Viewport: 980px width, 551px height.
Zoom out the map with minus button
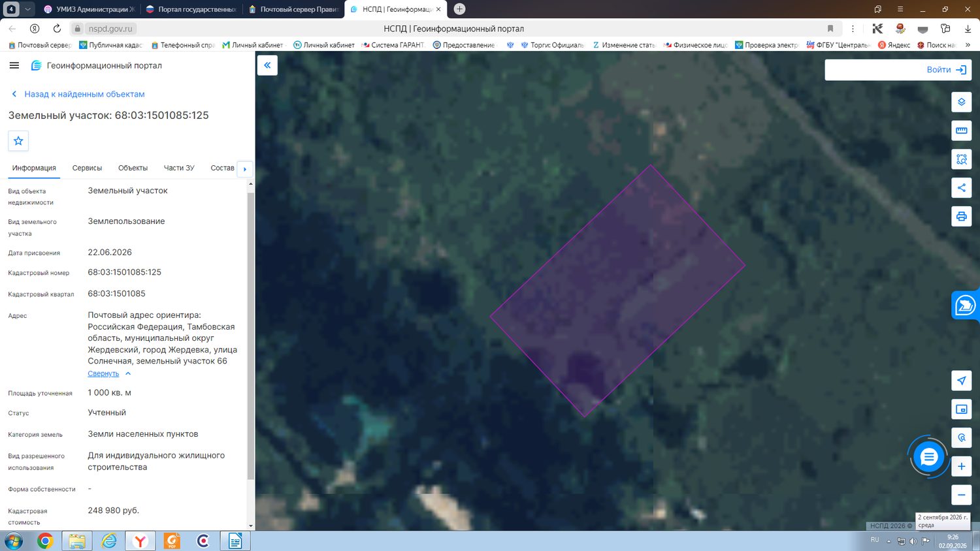pyautogui.click(x=962, y=495)
